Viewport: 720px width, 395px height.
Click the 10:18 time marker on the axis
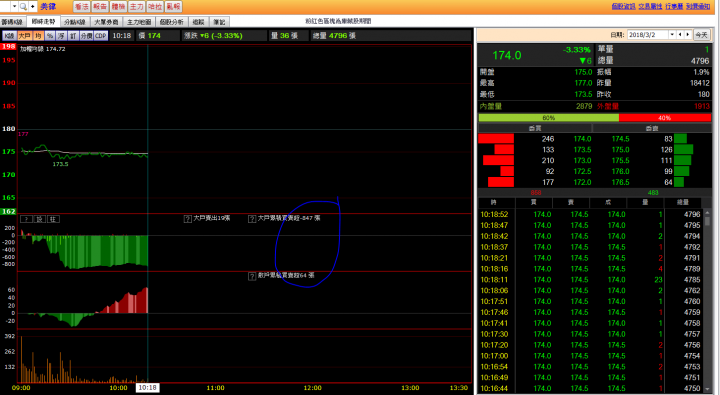(147, 388)
